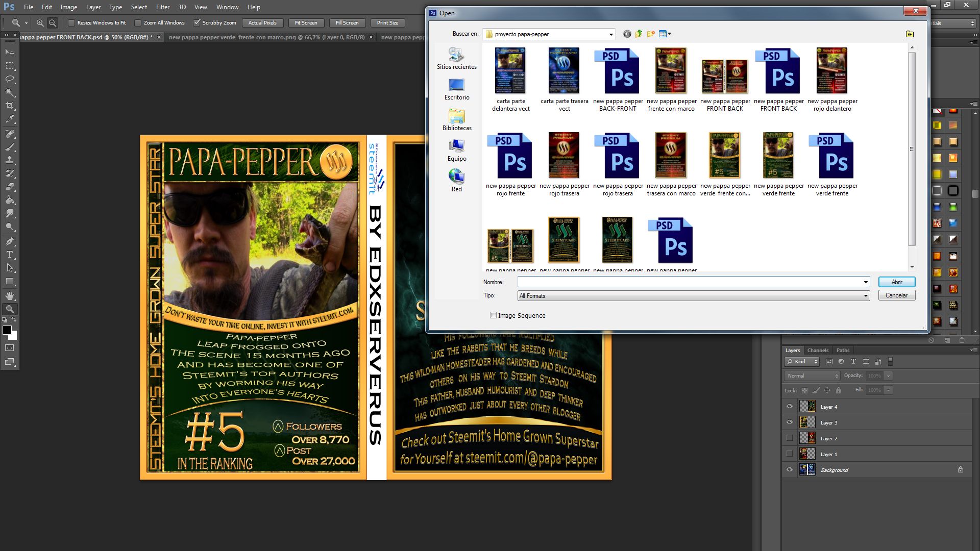This screenshot has width=980, height=551.
Task: Pick the Eyedropper tool
Action: pos(10,119)
